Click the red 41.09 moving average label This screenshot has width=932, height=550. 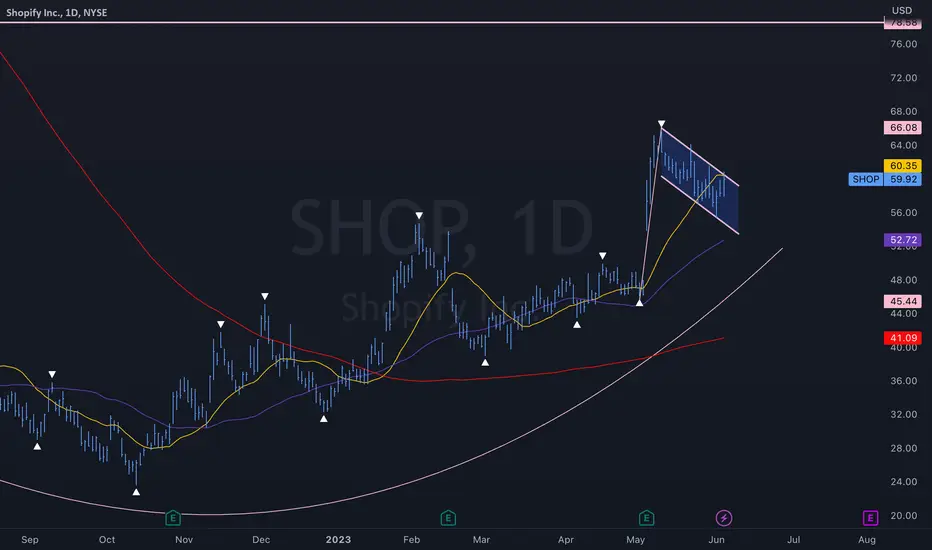tap(903, 338)
